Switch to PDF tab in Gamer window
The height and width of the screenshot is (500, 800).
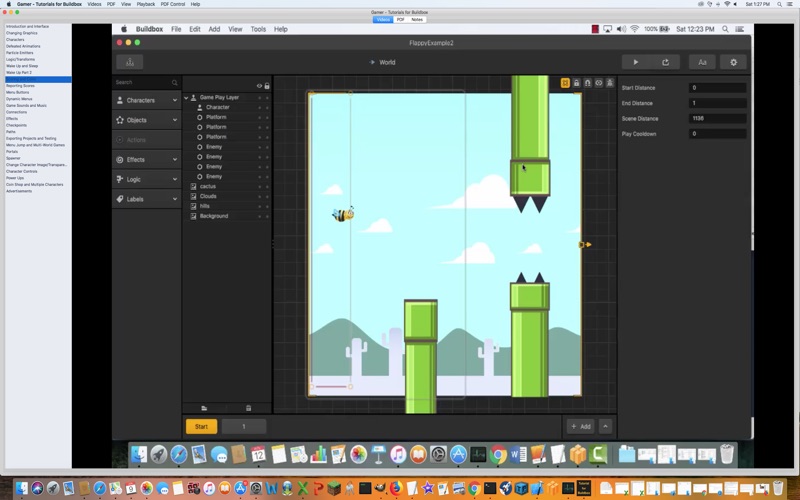point(401,19)
